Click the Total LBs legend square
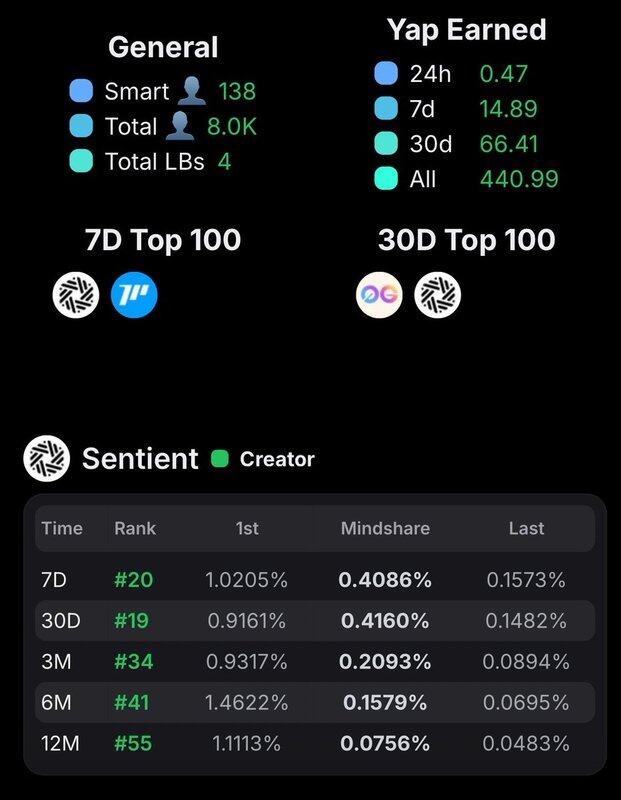This screenshot has height=800, width=621. pyautogui.click(x=82, y=161)
